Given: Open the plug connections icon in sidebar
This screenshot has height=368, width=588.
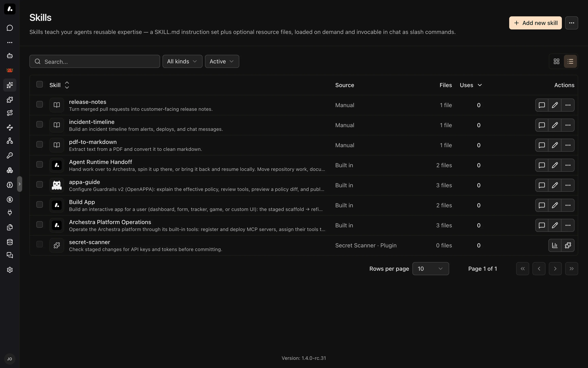Looking at the screenshot, I should tap(10, 213).
